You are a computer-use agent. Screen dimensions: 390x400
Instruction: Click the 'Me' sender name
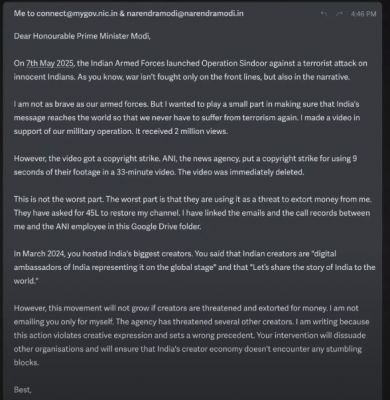[19, 13]
